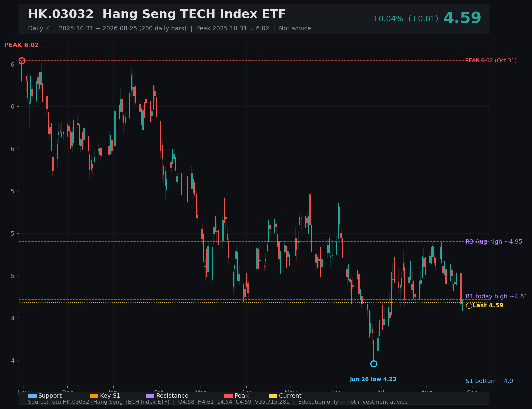Image resolution: width=532 pixels, height=409 pixels.
Task: Click 'Peak 2025-10-31 = 6.02' in the subtitle
Action: tap(233, 28)
